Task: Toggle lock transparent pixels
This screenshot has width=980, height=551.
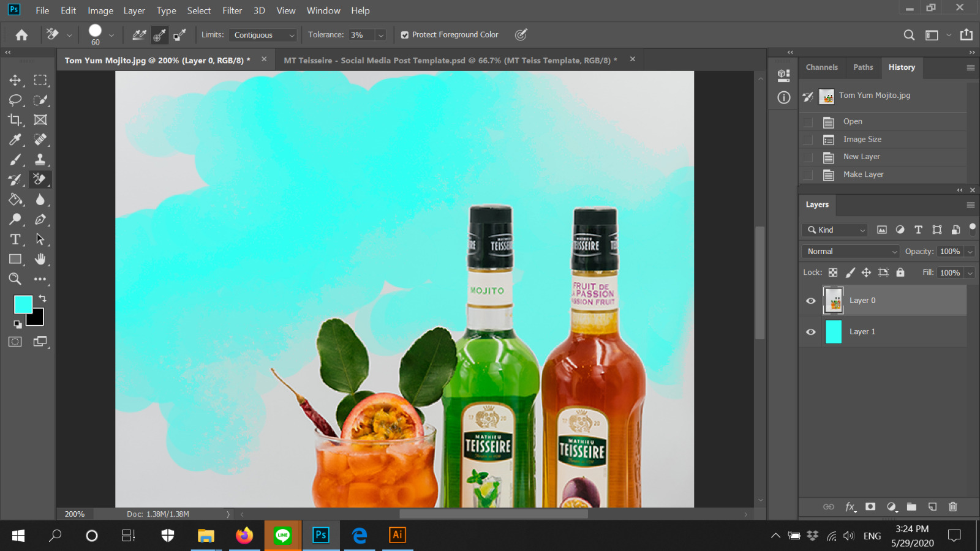Action: 833,272
